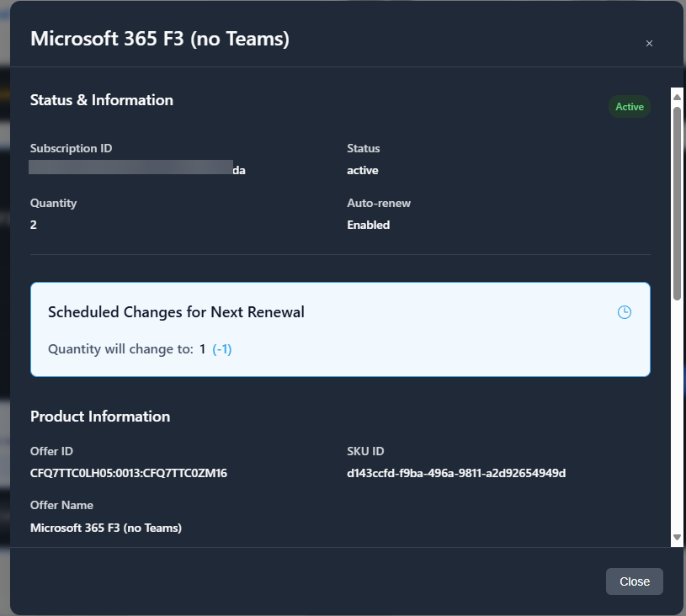Viewport: 686px width, 616px height.
Task: Close the dialog with the X icon
Action: (649, 43)
